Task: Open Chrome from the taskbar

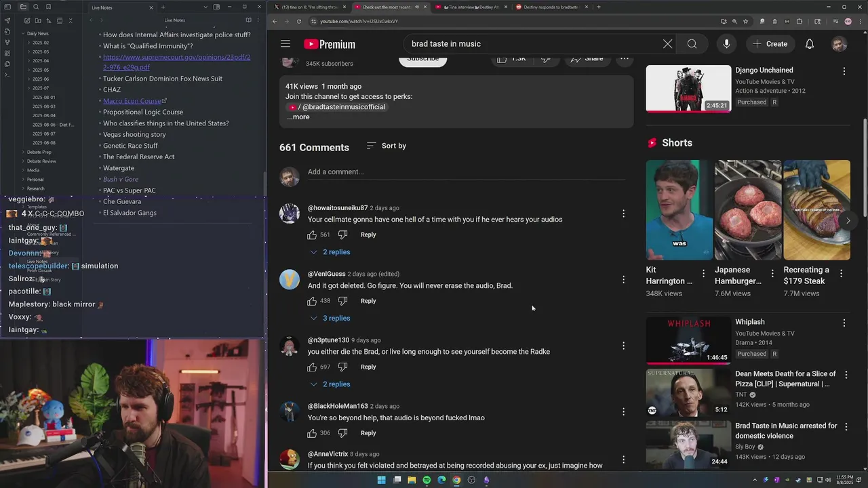Action: pyautogui.click(x=456, y=480)
